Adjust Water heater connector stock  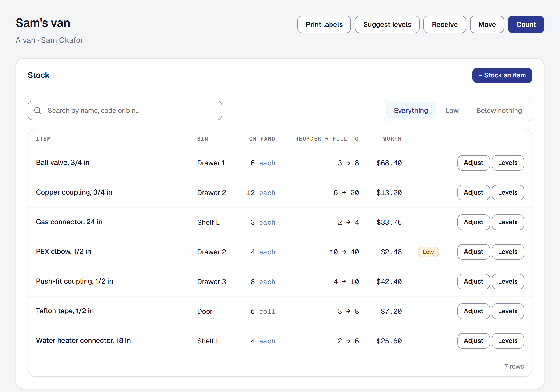click(x=473, y=341)
